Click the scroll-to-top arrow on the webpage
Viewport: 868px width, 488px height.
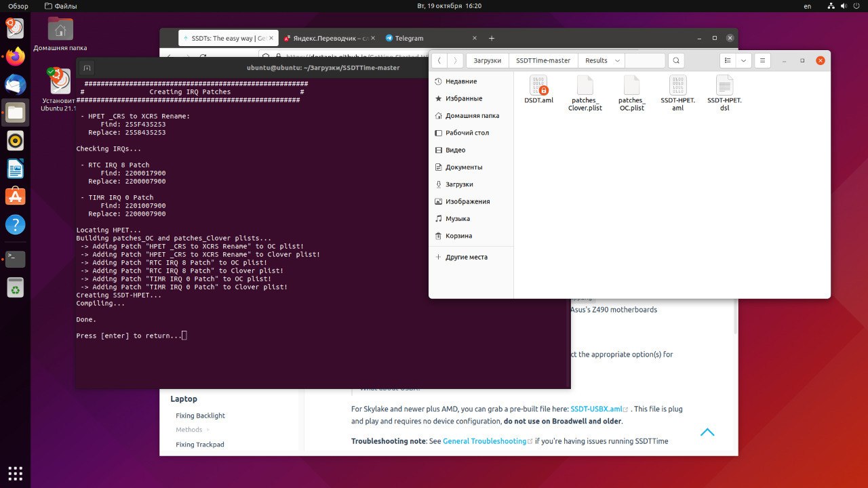click(x=707, y=432)
